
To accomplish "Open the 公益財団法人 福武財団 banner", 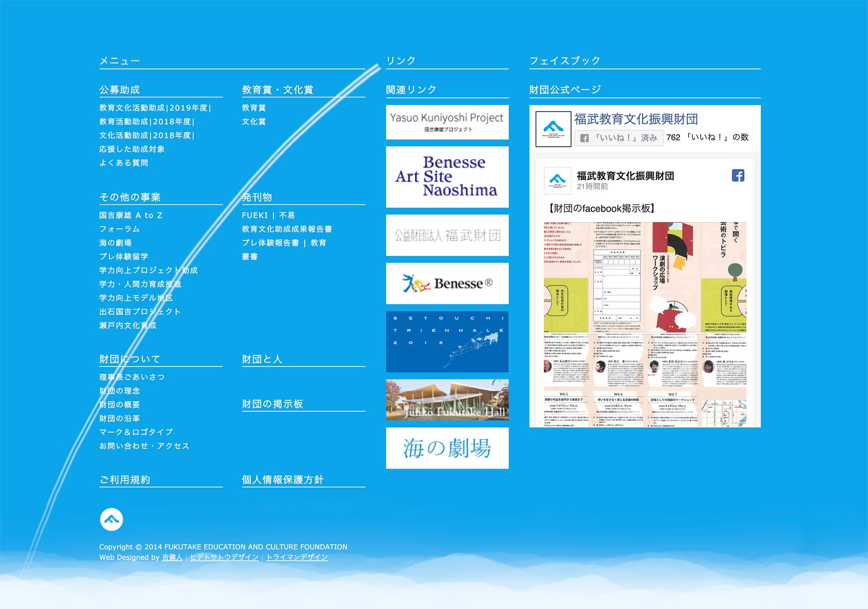I will click(447, 235).
